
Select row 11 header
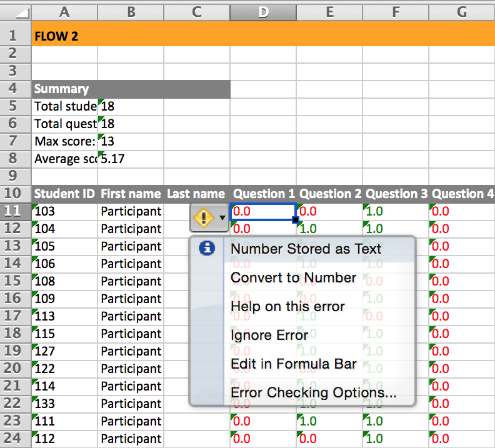click(x=15, y=212)
